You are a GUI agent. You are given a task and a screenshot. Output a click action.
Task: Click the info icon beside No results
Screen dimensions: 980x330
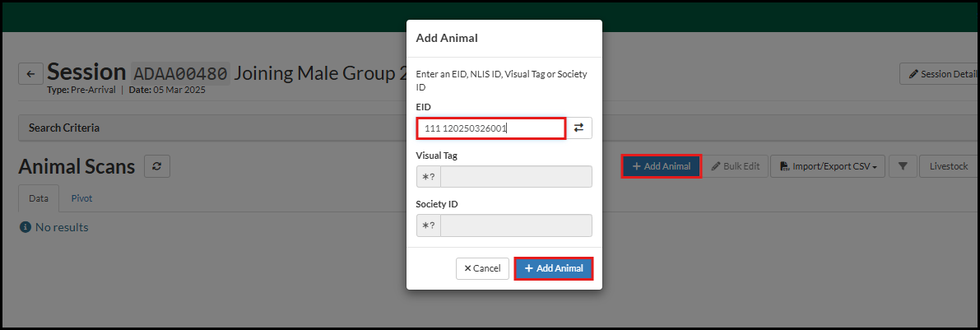(x=26, y=227)
